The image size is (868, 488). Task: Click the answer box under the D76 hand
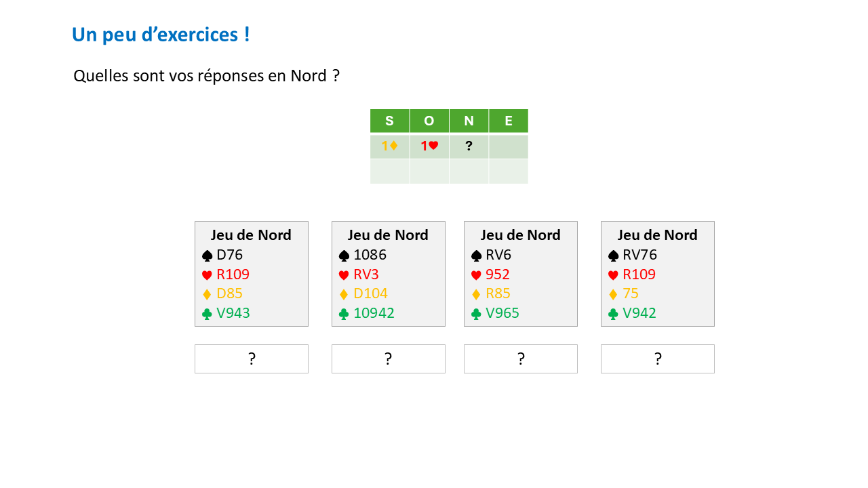coord(252,359)
